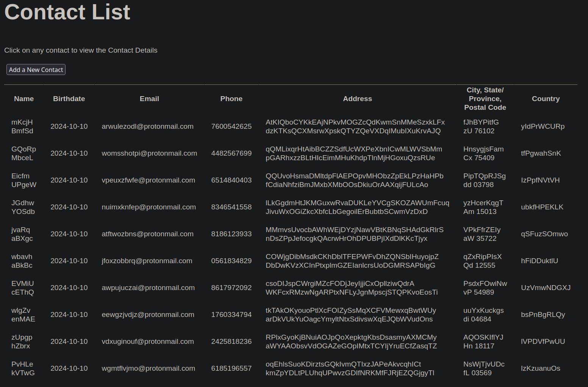Click the Email column header
Viewport: 588px width, 387px height.
tap(149, 99)
